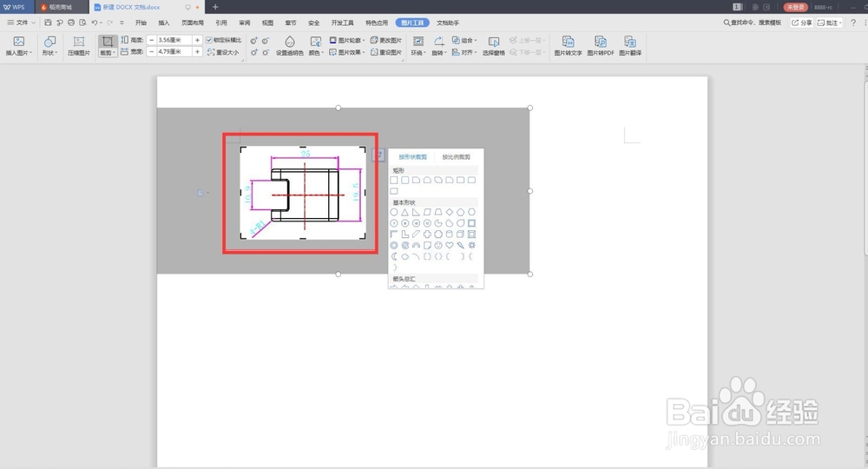
Task: Open new tab with plus button
Action: click(215, 7)
